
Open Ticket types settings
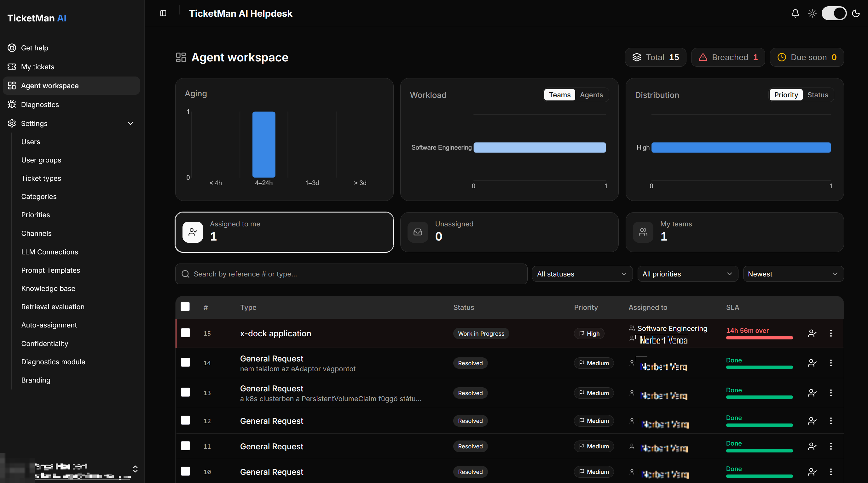tap(41, 178)
